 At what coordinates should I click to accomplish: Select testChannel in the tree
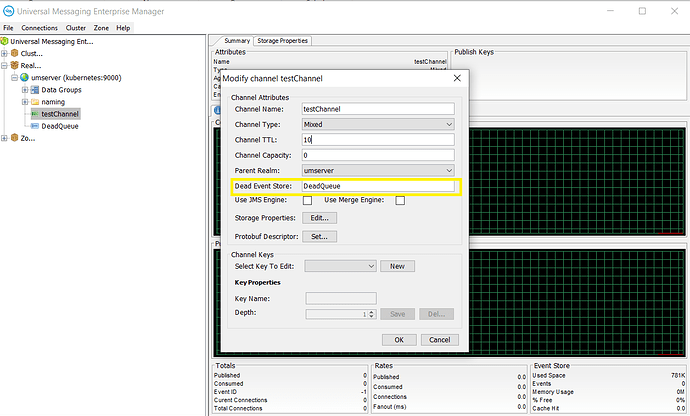(x=60, y=114)
